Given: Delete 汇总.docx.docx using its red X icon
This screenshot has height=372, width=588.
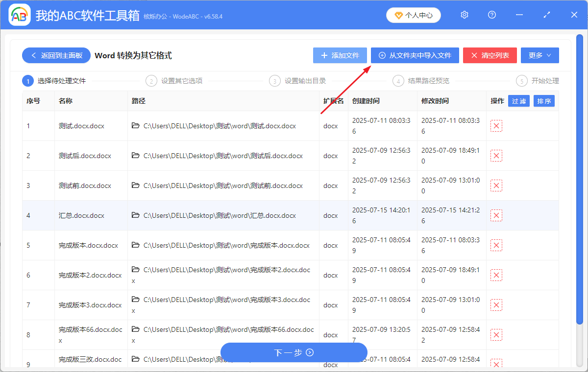Looking at the screenshot, I should pyautogui.click(x=496, y=215).
